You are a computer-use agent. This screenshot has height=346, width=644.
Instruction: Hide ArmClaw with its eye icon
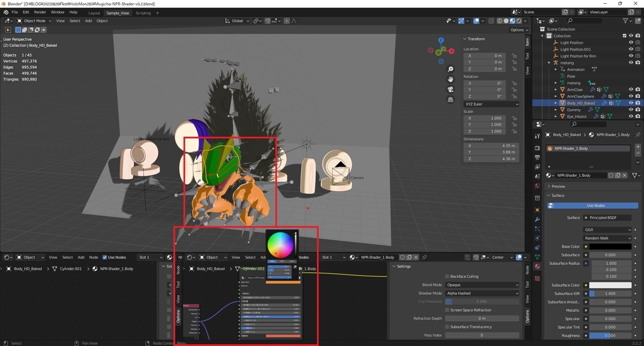tap(631, 90)
